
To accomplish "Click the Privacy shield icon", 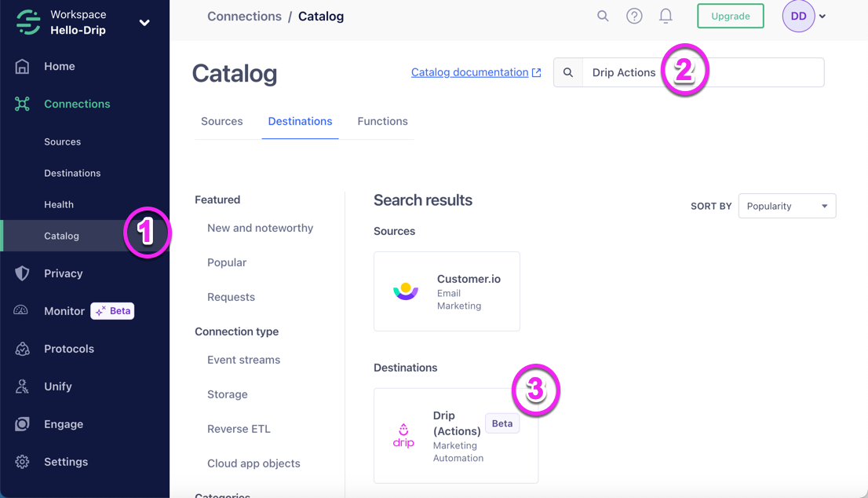I will pos(22,273).
